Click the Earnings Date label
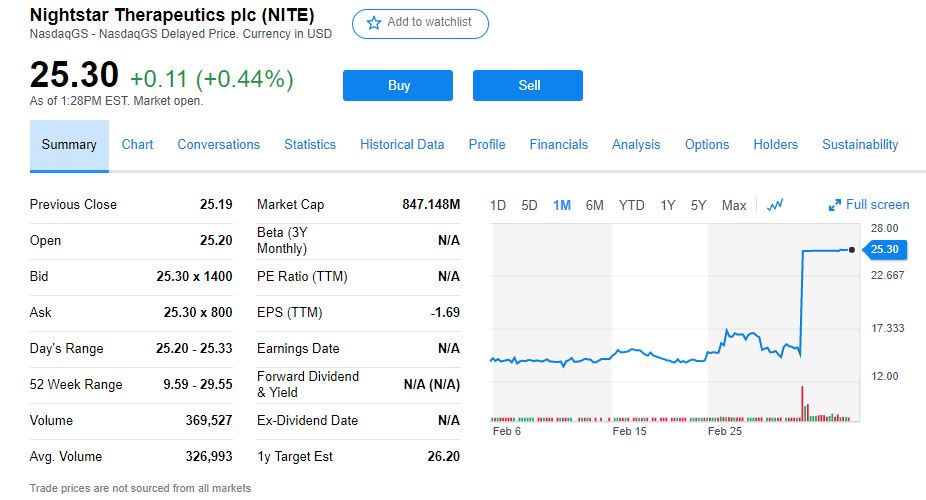926x500 pixels. 298,349
